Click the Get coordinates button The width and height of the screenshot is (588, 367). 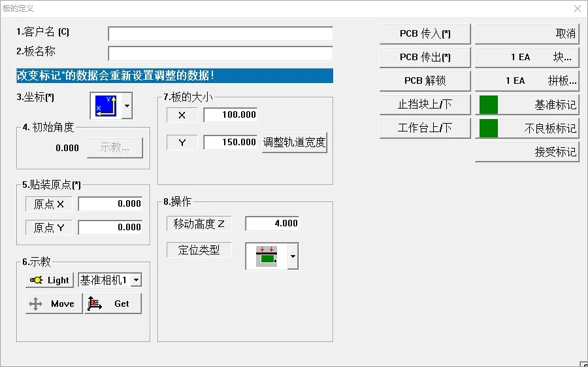tap(112, 304)
